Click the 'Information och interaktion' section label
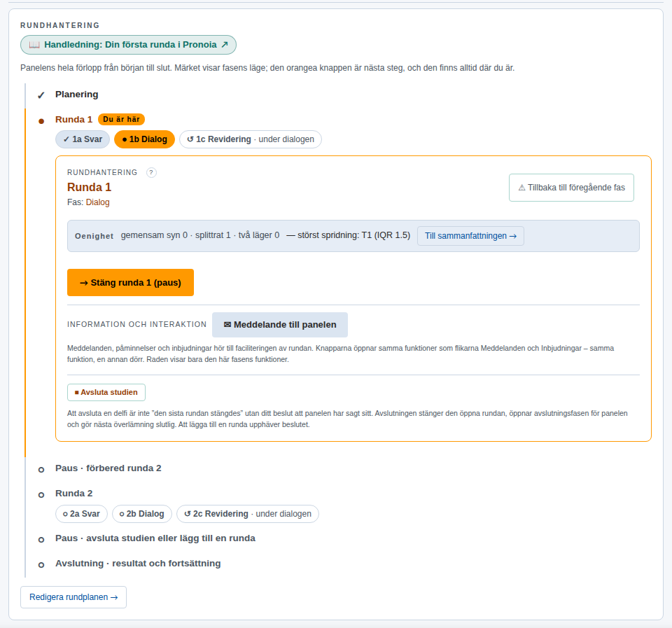Image resolution: width=672 pixels, height=628 pixels. [x=136, y=325]
